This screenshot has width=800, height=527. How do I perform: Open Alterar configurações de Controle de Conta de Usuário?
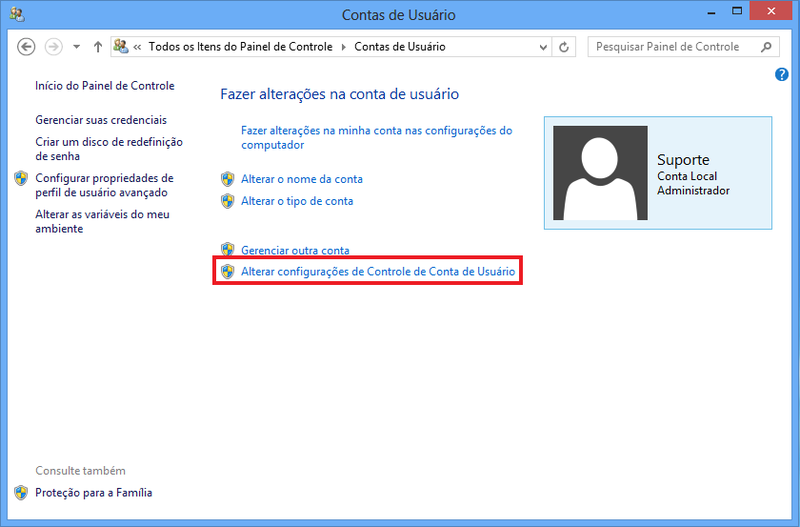pyautogui.click(x=378, y=271)
